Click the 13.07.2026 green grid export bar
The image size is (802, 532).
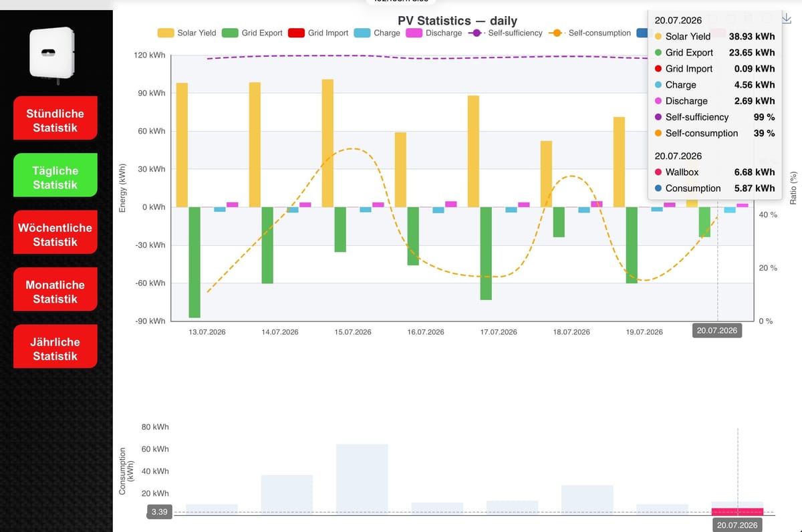pos(194,262)
